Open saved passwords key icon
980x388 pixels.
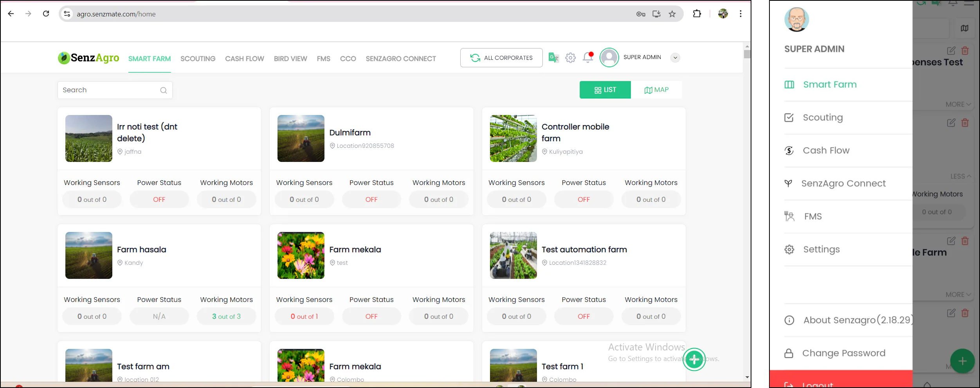(641, 14)
